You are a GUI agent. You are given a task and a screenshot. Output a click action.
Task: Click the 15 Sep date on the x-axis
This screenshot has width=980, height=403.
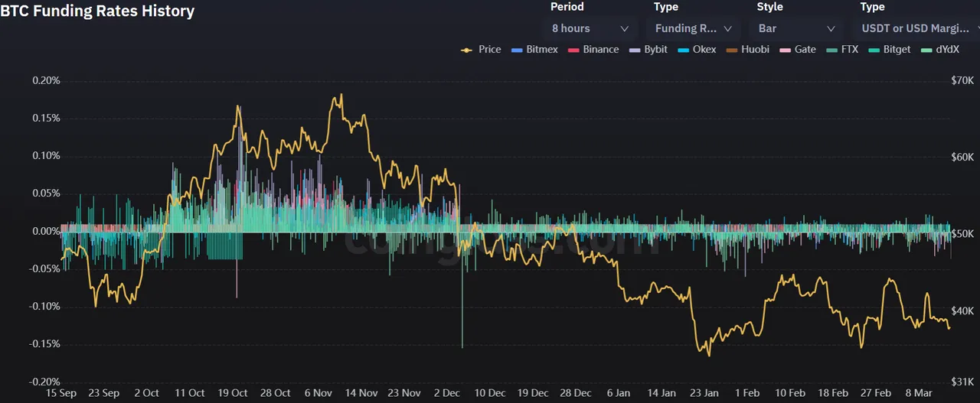pos(61,393)
